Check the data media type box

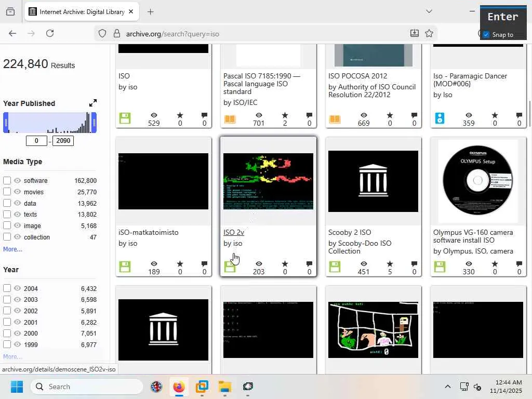pyautogui.click(x=7, y=203)
